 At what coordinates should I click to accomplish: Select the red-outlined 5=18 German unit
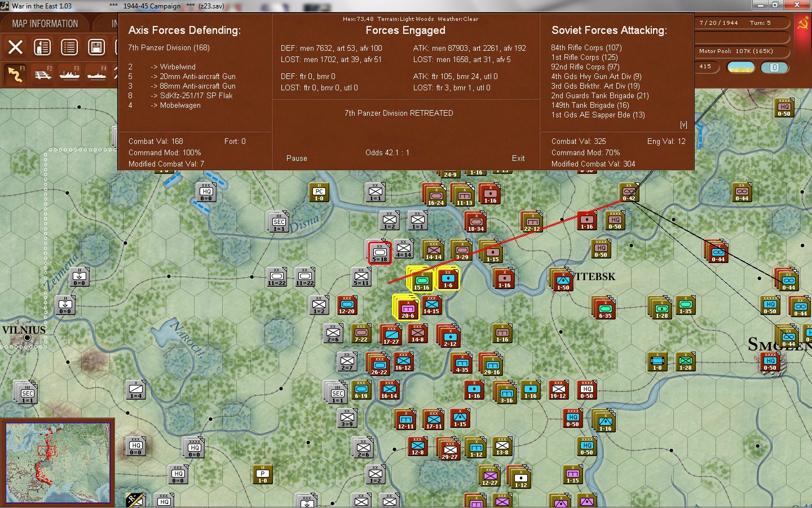tap(379, 252)
